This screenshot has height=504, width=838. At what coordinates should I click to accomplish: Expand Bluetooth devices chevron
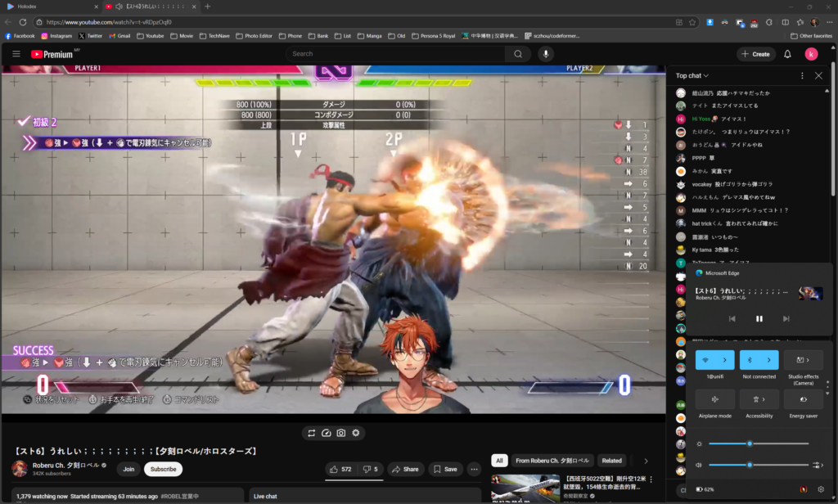point(769,360)
